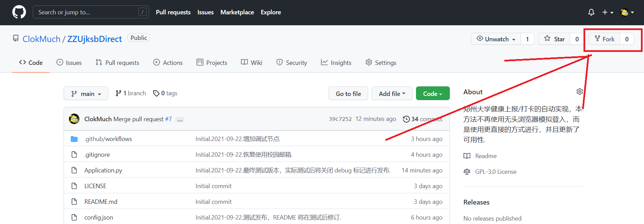Switch to the Issues tab

(x=69, y=62)
